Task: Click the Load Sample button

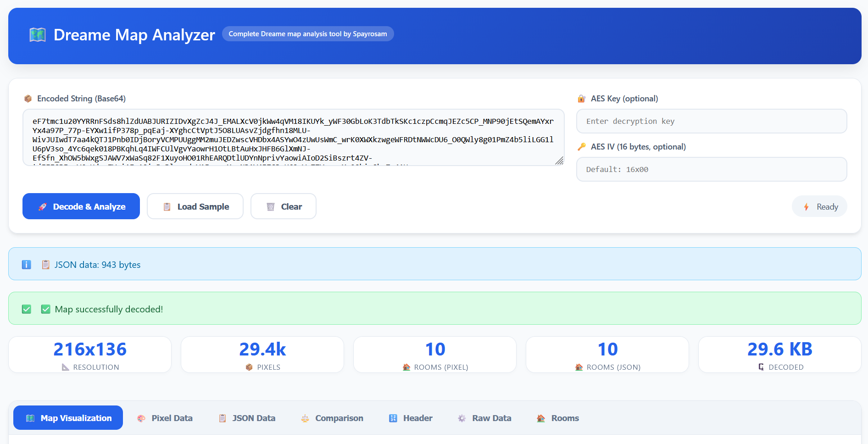Action: point(195,206)
